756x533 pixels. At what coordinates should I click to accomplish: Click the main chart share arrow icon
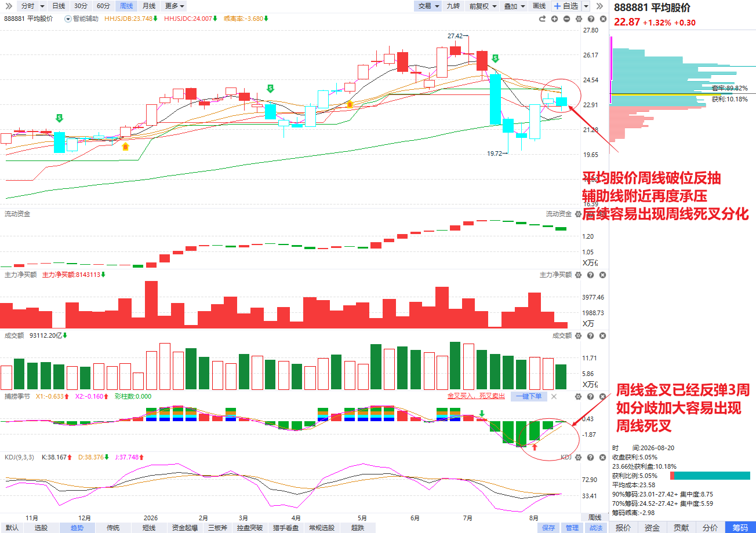[x=543, y=19]
